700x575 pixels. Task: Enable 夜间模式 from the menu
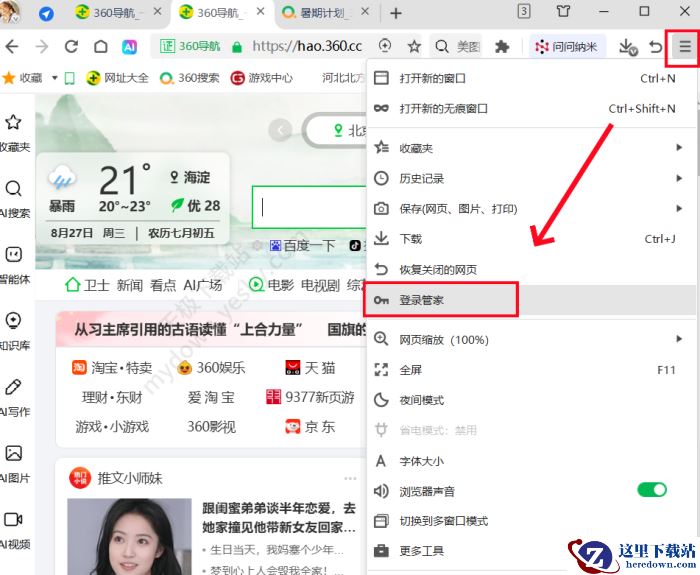click(531, 400)
